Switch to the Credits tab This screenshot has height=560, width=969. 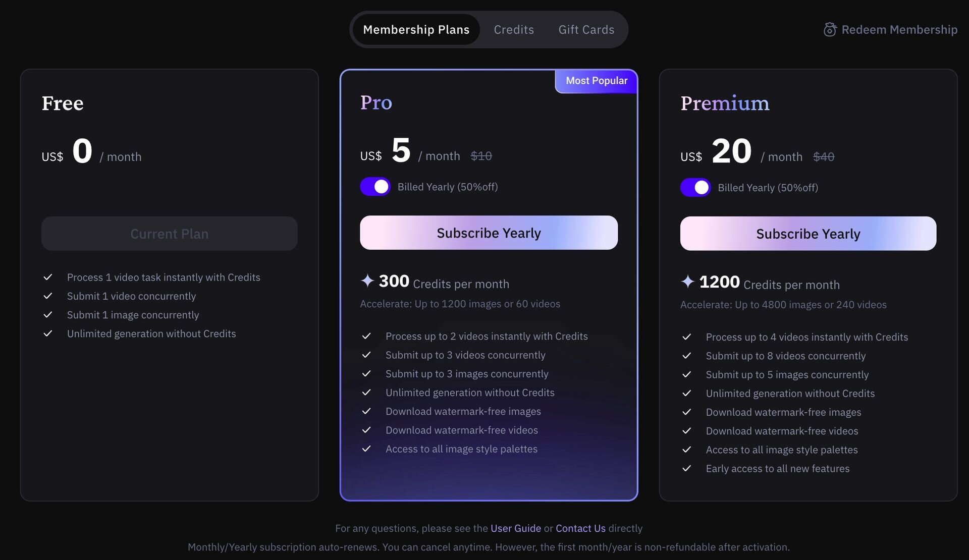(x=513, y=30)
